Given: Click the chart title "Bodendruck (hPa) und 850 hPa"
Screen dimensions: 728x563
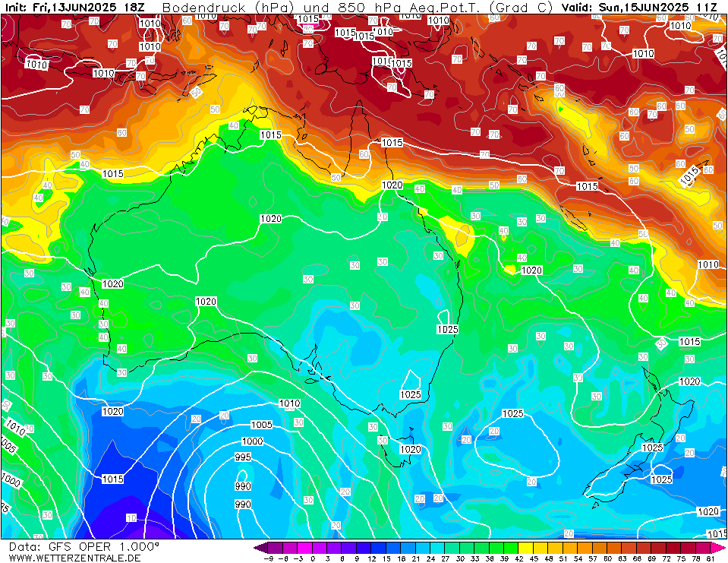Looking at the screenshot, I should (282, 8).
